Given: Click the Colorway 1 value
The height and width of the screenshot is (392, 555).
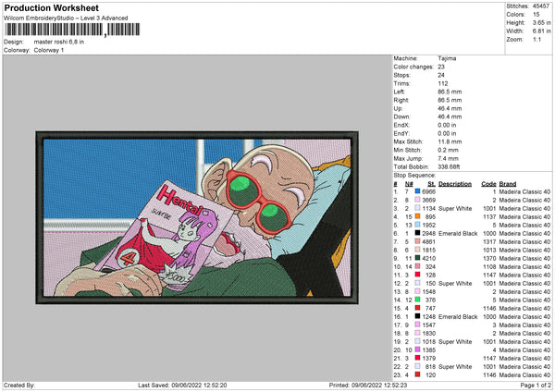Looking at the screenshot, I should pos(52,50).
